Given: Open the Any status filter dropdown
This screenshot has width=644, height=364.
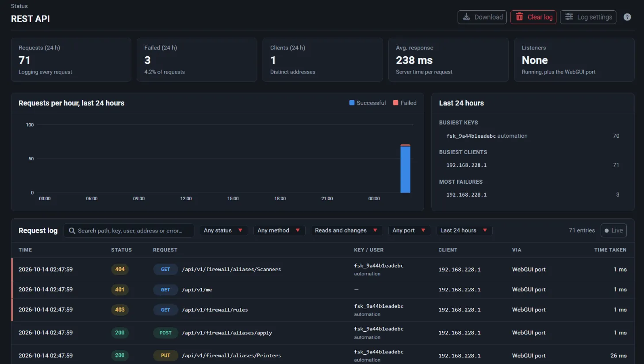Looking at the screenshot, I should tap(224, 230).
